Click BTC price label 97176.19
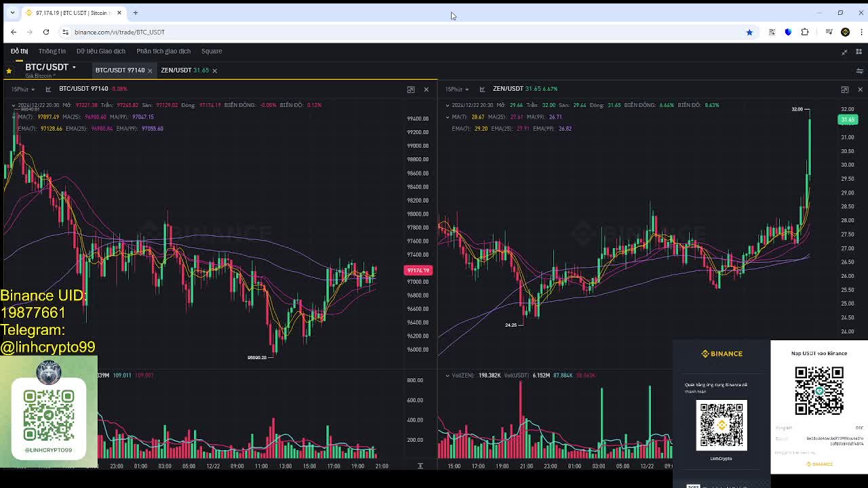The image size is (868, 488). [418, 270]
